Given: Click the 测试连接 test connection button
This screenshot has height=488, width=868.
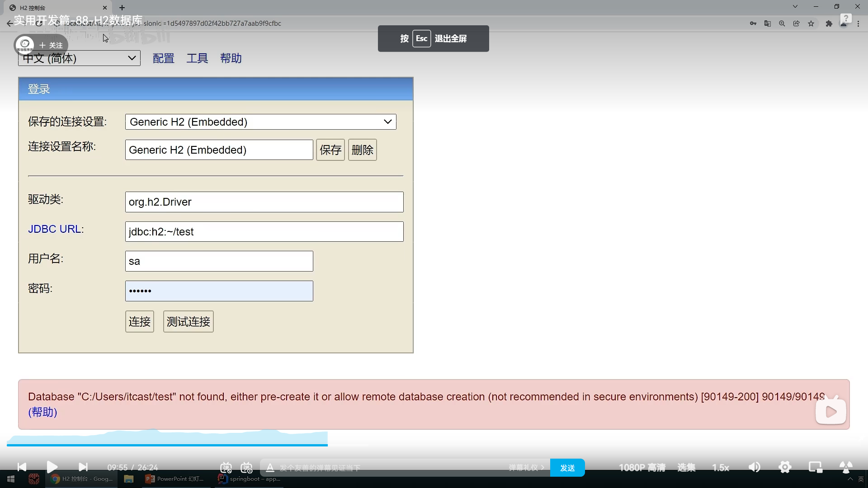Looking at the screenshot, I should click(x=188, y=322).
